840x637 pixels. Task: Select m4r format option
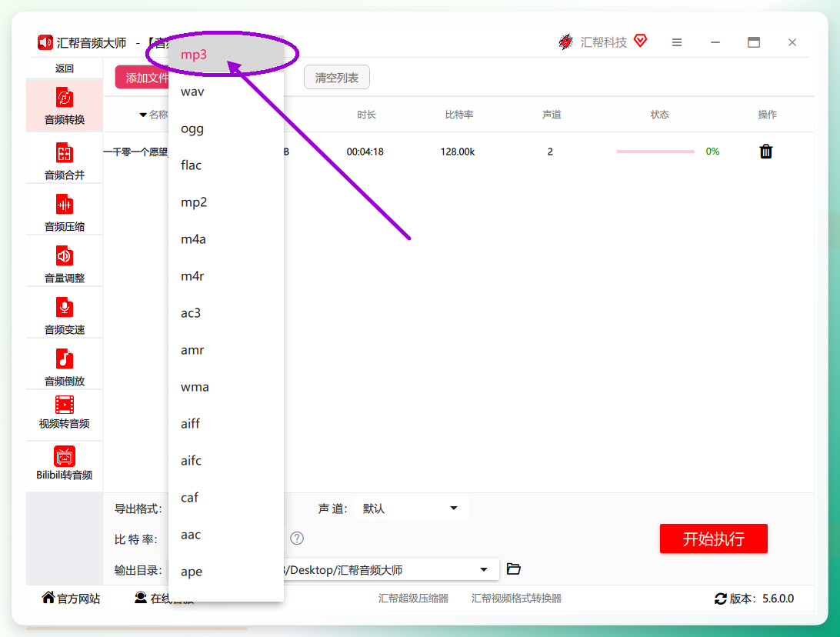(226, 276)
